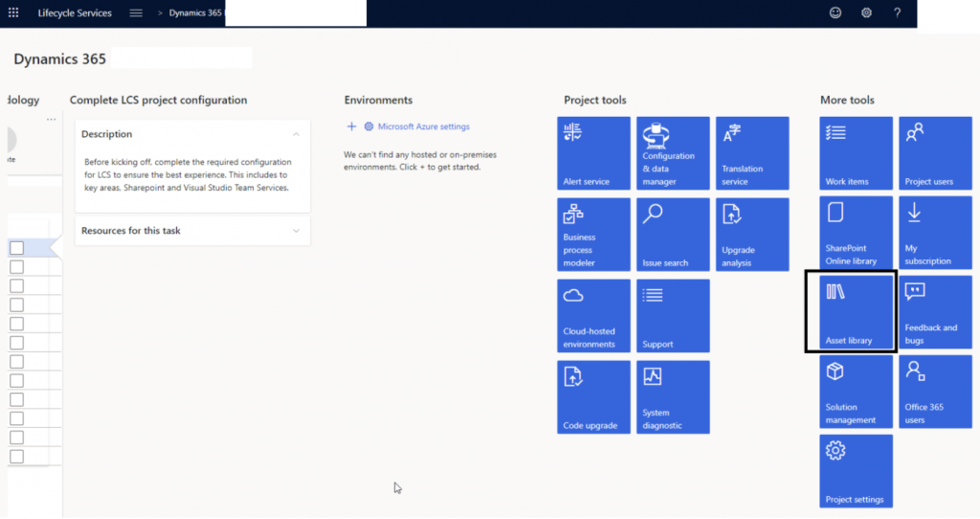This screenshot has height=519, width=980.
Task: Open the Issue search tile
Action: point(673,235)
